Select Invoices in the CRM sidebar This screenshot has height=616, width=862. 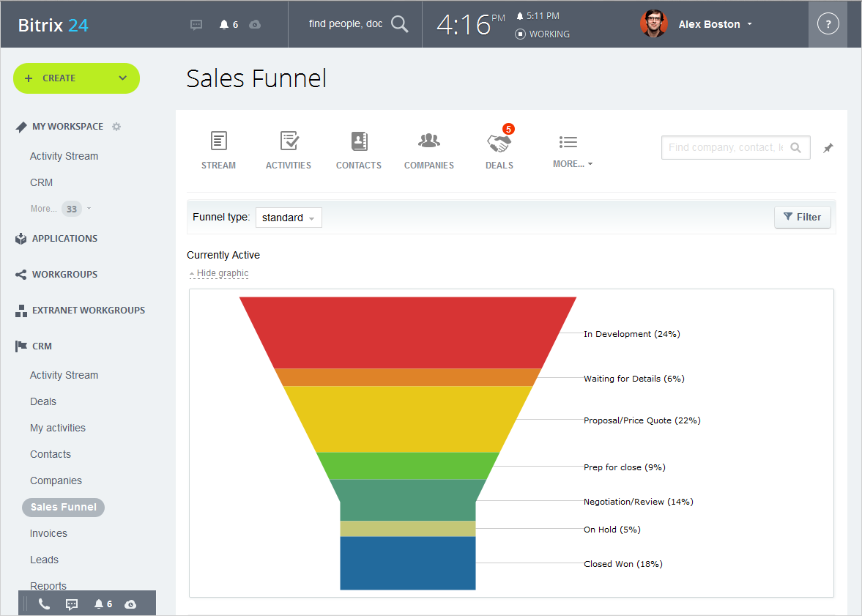pos(48,533)
